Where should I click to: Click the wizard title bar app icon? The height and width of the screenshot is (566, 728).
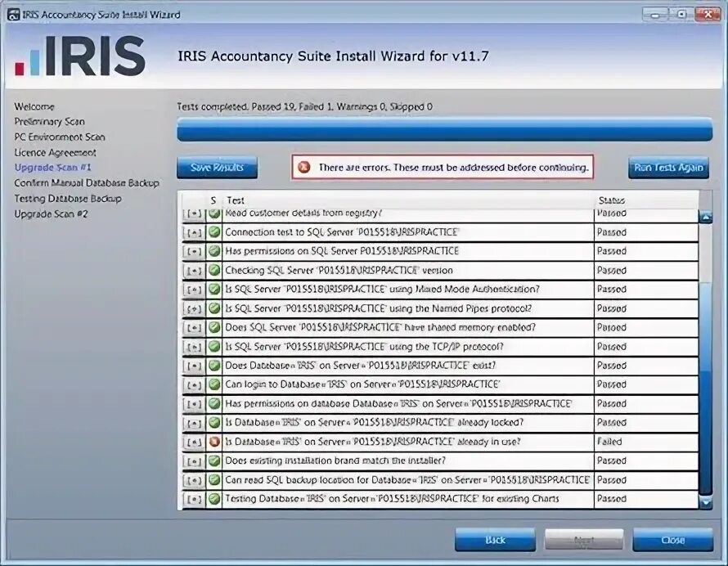tap(13, 15)
